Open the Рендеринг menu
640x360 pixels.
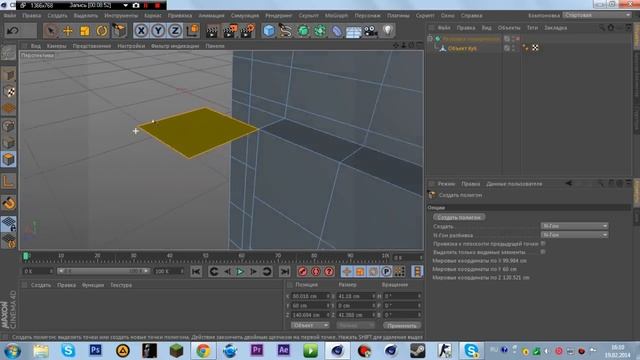(x=279, y=16)
